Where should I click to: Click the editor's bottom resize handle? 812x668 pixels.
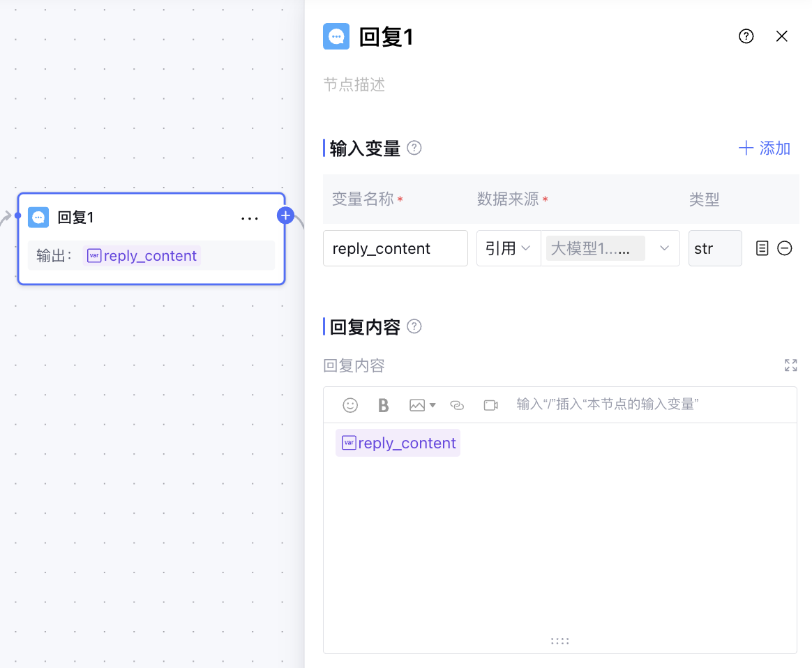560,642
